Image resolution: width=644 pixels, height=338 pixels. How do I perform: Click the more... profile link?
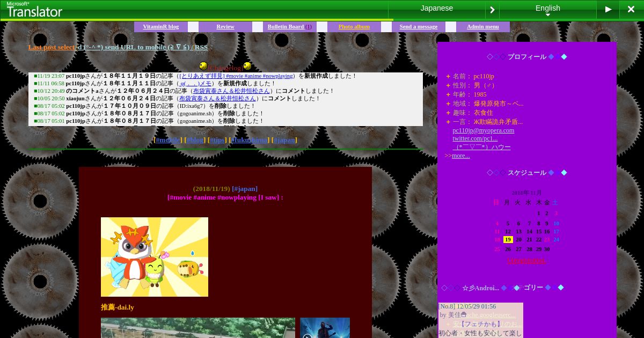(460, 156)
